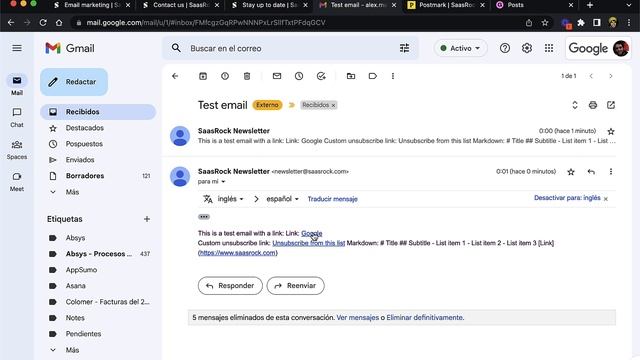Add conversation to Tasks
640x360 pixels.
321,76
